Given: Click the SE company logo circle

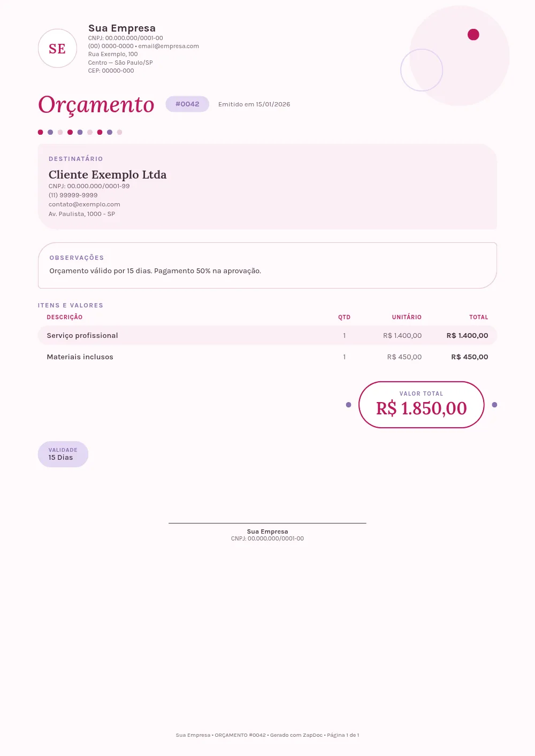Looking at the screenshot, I should (58, 49).
